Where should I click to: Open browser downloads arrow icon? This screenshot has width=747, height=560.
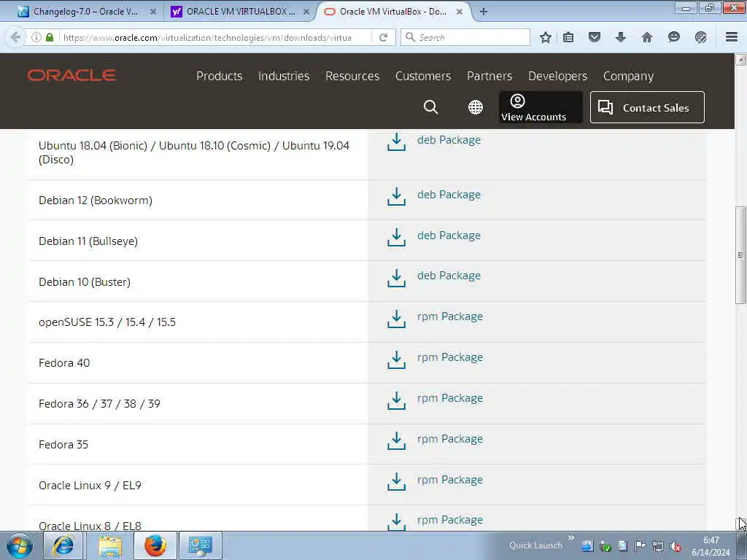click(x=620, y=37)
